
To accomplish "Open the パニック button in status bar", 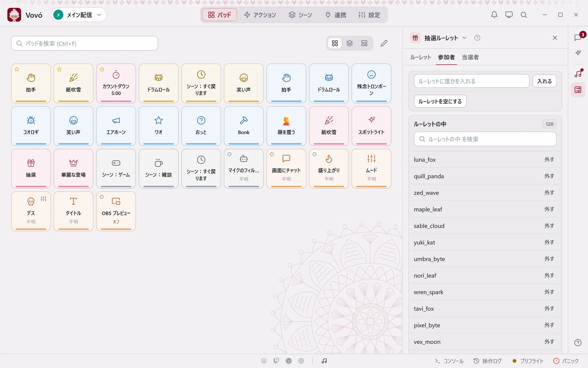I will click(x=566, y=361).
